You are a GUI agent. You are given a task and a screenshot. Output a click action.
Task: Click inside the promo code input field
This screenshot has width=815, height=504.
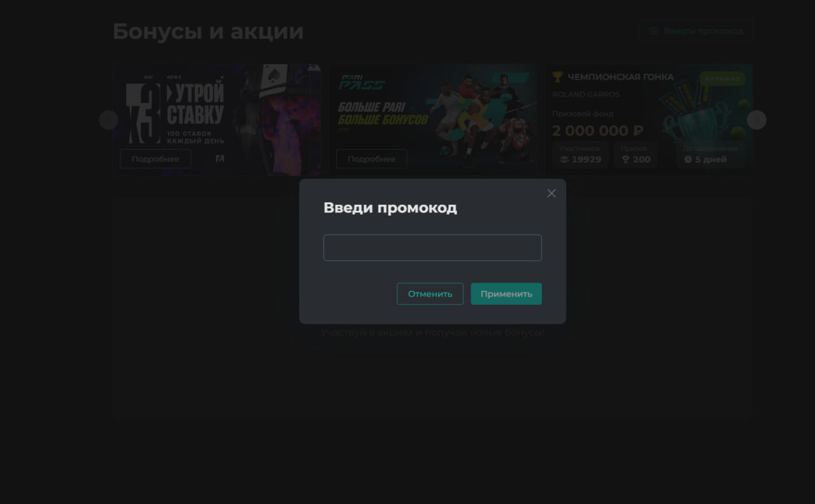click(432, 247)
